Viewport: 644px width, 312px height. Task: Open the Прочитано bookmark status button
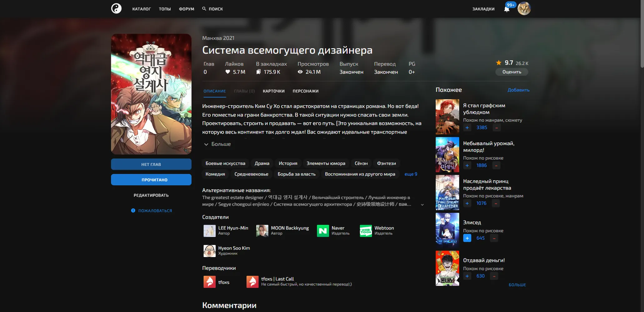(151, 180)
